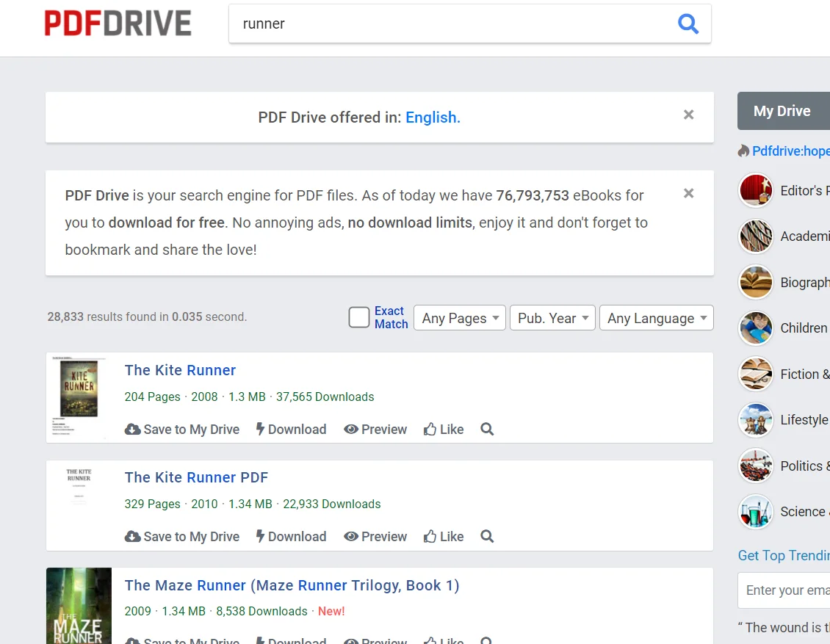Click the red New! label
Viewport: 830px width, 644px height.
(x=331, y=612)
